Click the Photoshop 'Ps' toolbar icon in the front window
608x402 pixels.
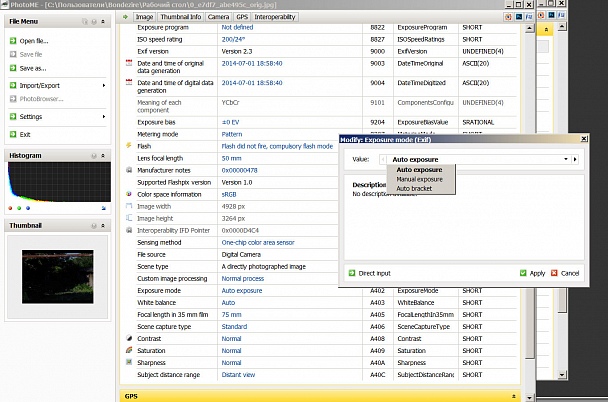pyautogui.click(x=518, y=17)
